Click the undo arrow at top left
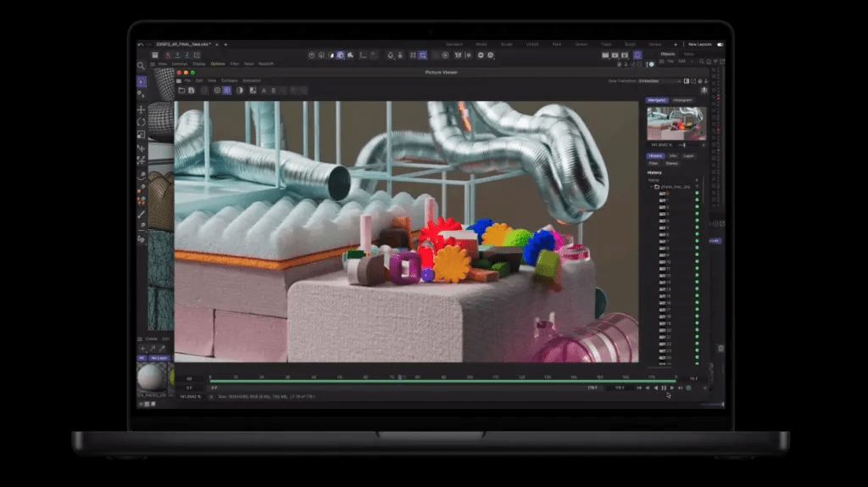868x487 pixels. [141, 44]
